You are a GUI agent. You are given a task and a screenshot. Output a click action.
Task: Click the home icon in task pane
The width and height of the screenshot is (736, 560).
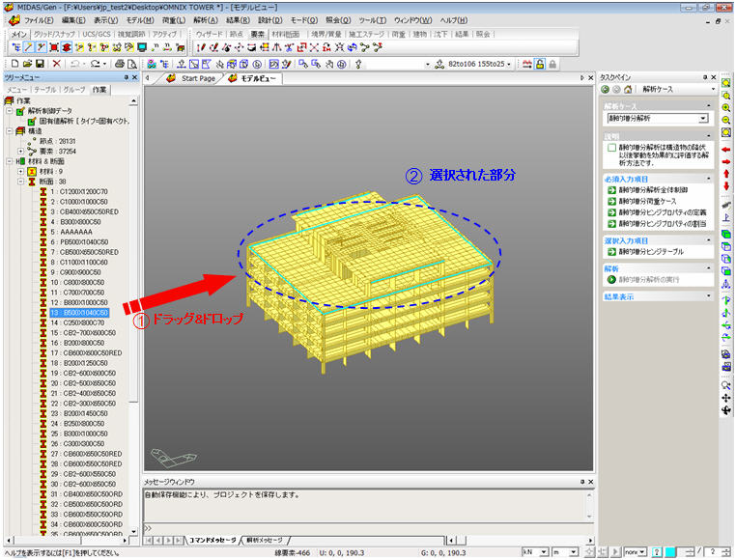[x=628, y=89]
